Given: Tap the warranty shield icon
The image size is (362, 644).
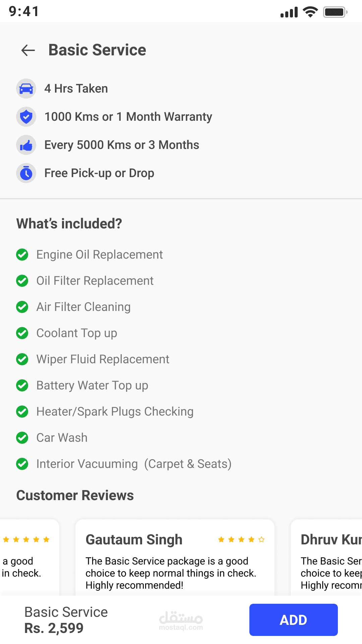Looking at the screenshot, I should click(x=26, y=117).
